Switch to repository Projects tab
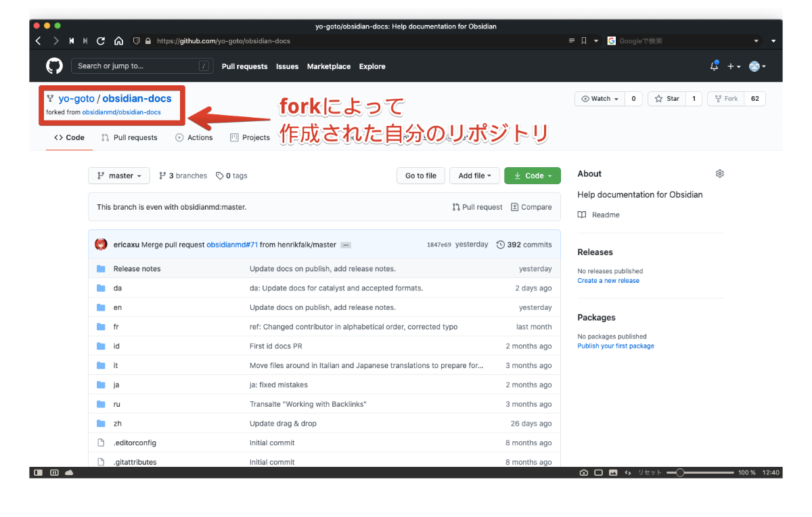 pos(250,137)
